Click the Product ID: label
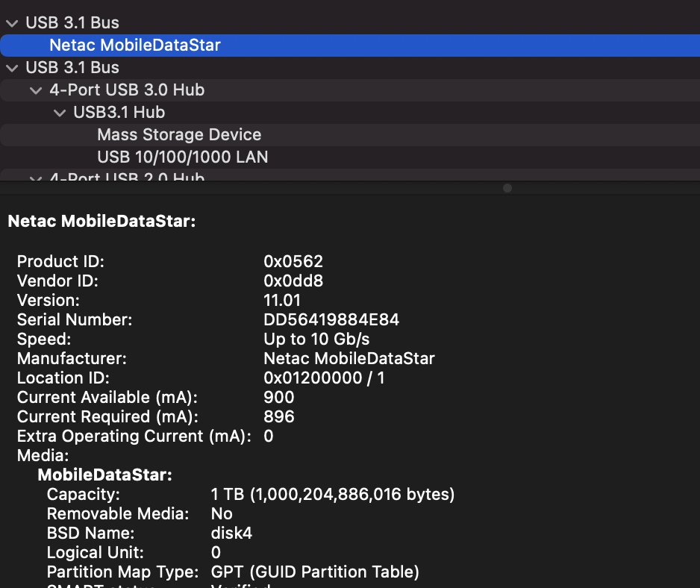This screenshot has height=588, width=700. pyautogui.click(x=60, y=261)
